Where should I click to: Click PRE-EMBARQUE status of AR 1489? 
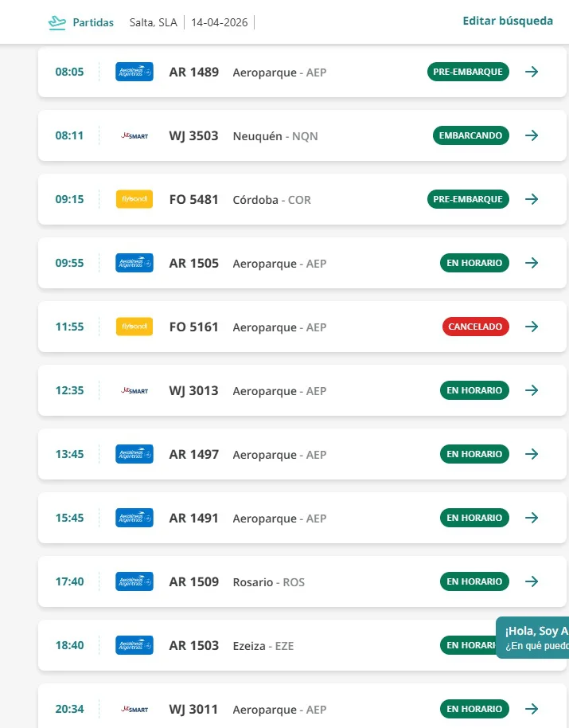(x=468, y=72)
